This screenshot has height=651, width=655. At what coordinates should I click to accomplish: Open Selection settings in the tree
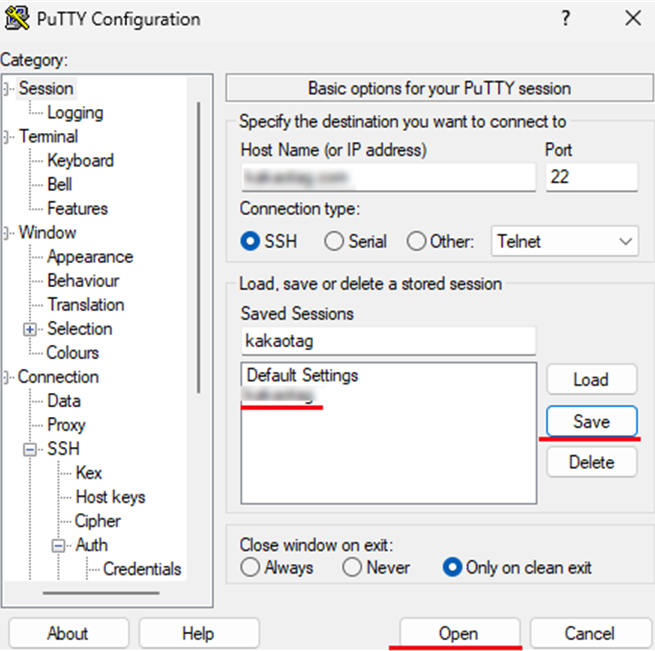79,329
